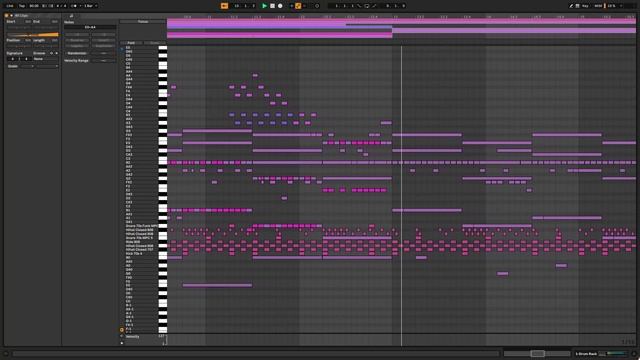Click the tempo value field
Viewport: 640px width, 360px height.
(x=34, y=6)
